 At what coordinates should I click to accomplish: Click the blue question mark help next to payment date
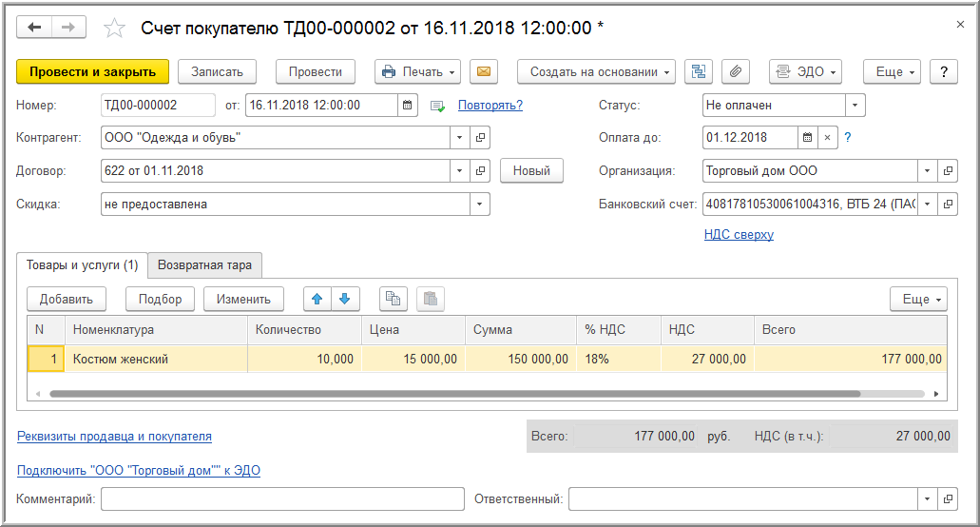click(x=848, y=138)
